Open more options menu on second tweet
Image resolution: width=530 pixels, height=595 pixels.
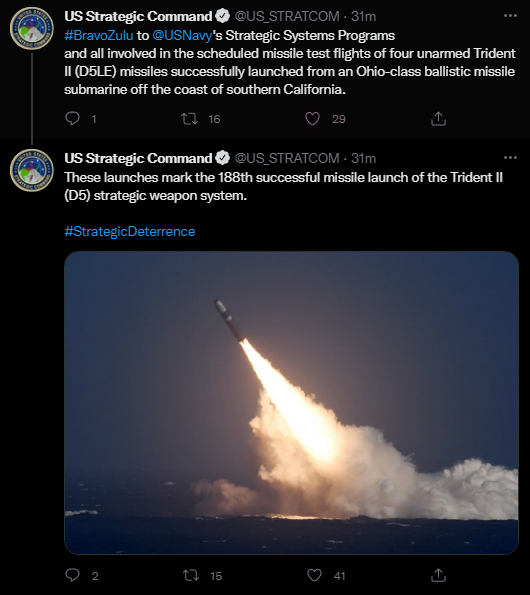tap(510, 157)
